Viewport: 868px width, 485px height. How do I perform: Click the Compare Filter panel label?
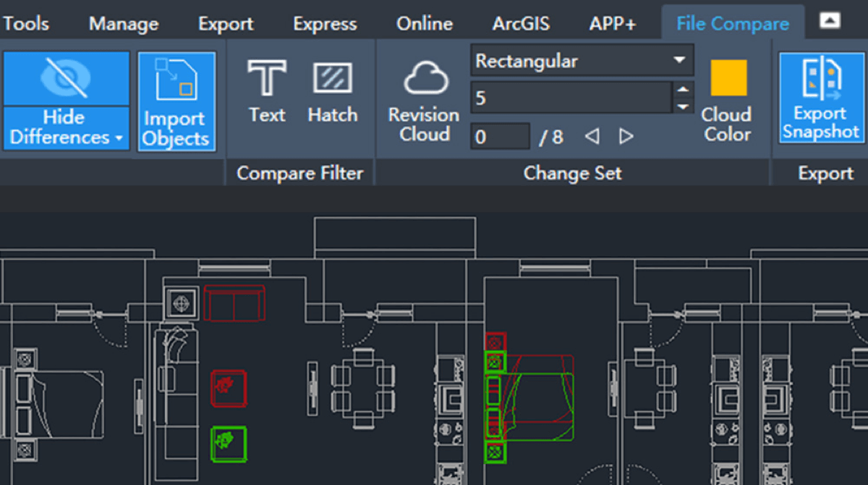[x=300, y=174]
